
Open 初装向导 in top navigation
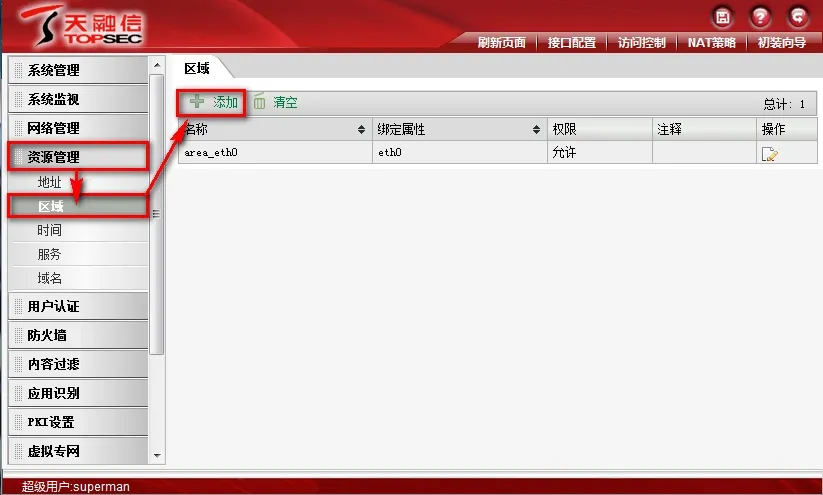[x=782, y=43]
